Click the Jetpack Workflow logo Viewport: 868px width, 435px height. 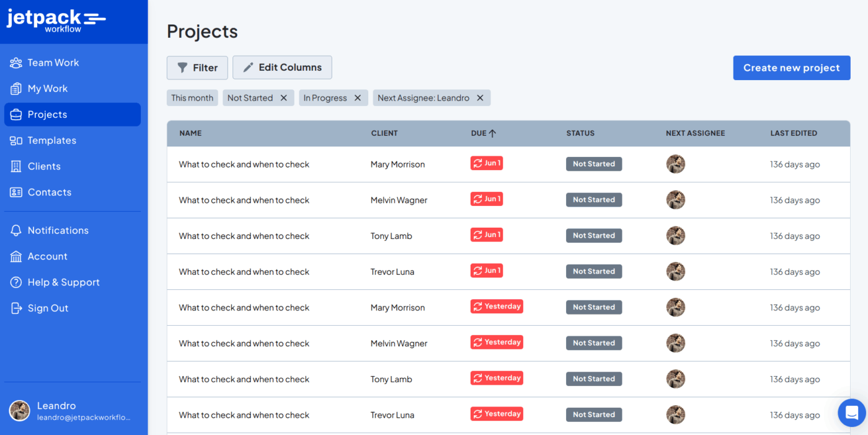(56, 21)
